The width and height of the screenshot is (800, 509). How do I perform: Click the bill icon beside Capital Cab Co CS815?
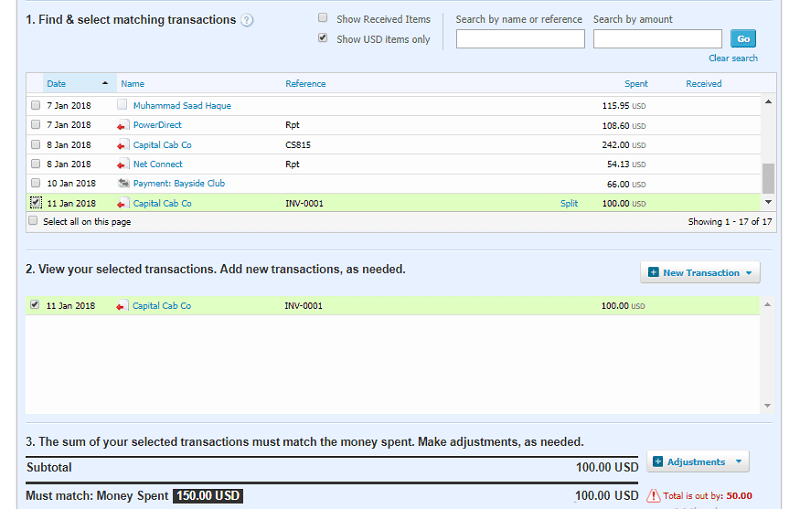[122, 145]
